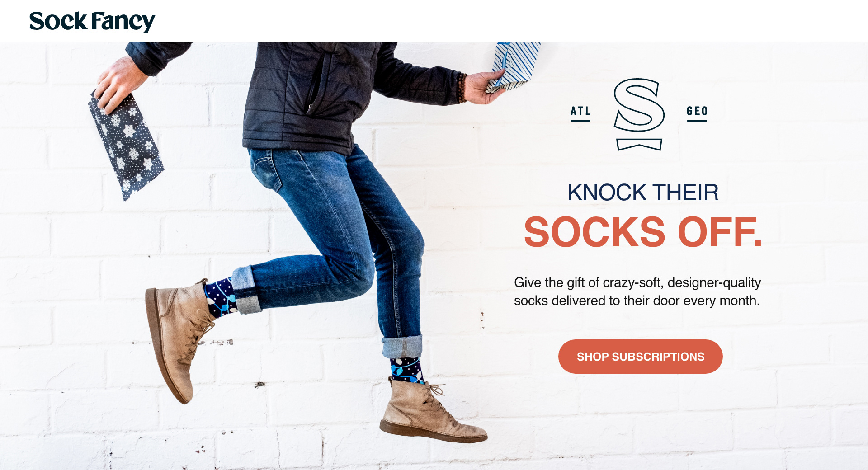Image resolution: width=868 pixels, height=470 pixels.
Task: Click the ATL label beside emblem
Action: coord(580,113)
